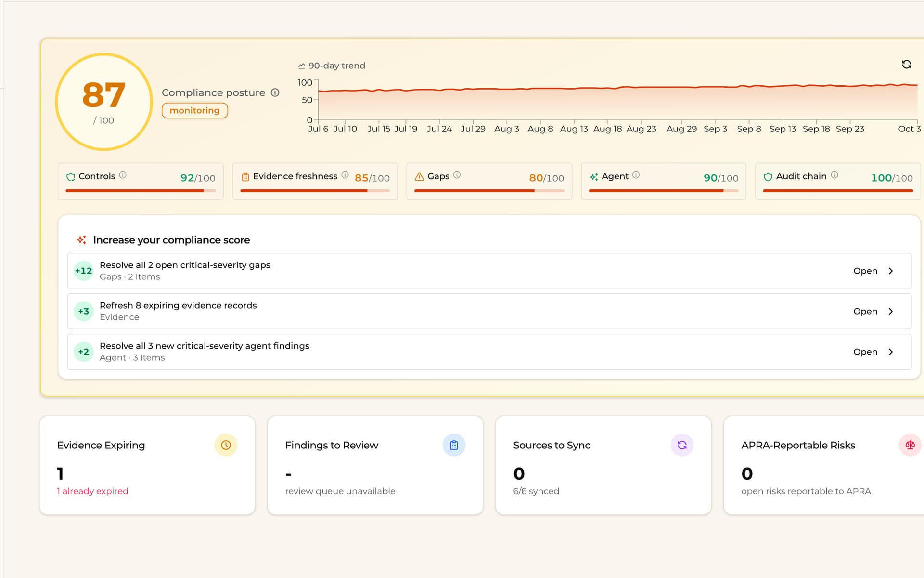Click the Evidence freshness clipboard icon
924x578 pixels.
tap(245, 177)
